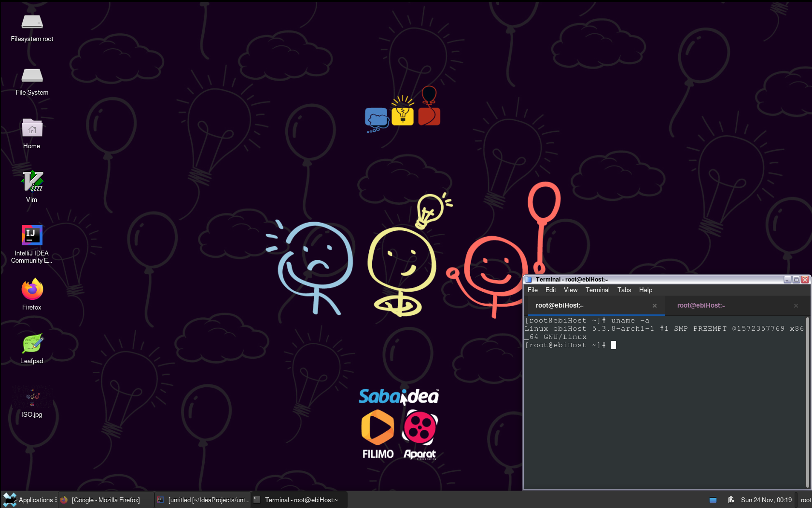Viewport: 812px width, 508px height.
Task: Click the IntelliJ icon in taskbar button
Action: 160,500
